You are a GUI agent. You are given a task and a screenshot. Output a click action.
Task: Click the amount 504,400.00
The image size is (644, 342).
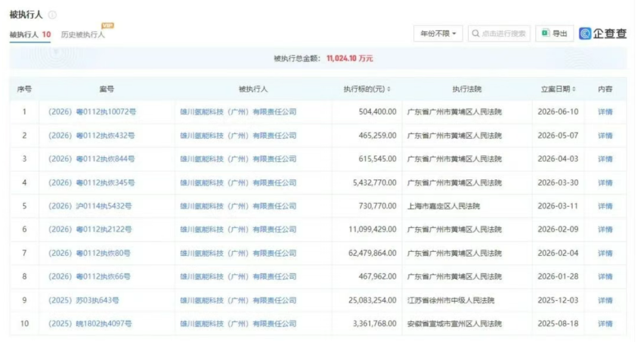tap(377, 111)
